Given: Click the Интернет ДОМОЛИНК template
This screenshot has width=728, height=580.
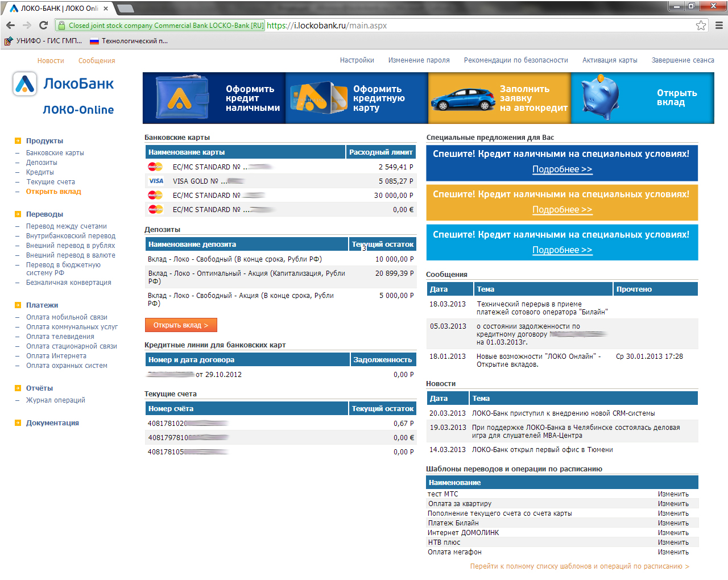Looking at the screenshot, I should point(463,533).
